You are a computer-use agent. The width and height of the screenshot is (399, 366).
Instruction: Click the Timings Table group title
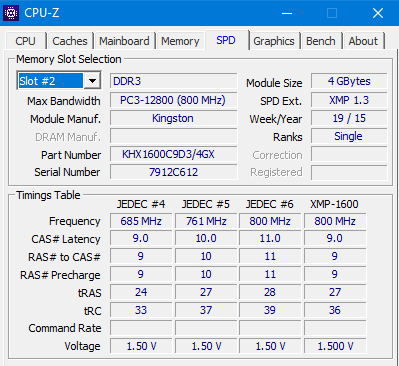(48, 195)
